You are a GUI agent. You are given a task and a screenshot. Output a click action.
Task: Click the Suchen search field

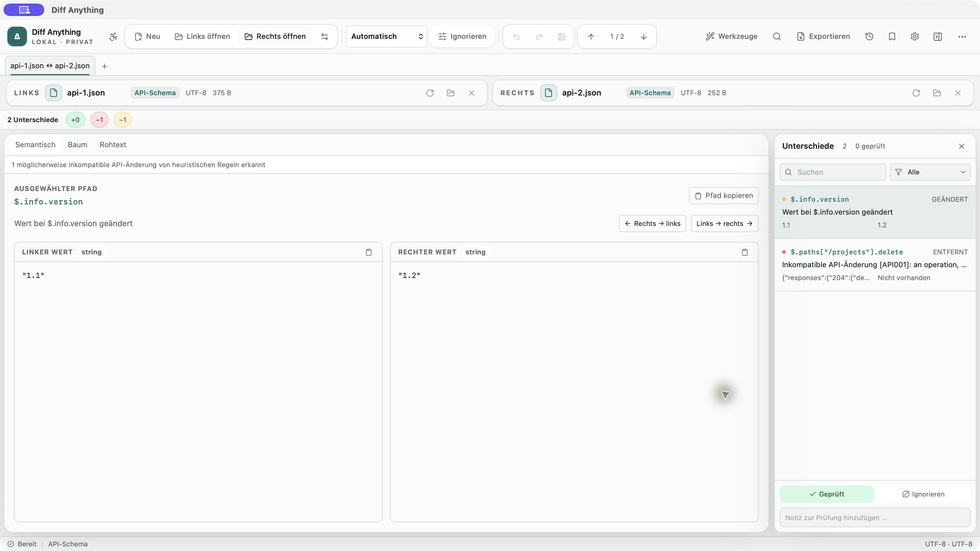833,172
